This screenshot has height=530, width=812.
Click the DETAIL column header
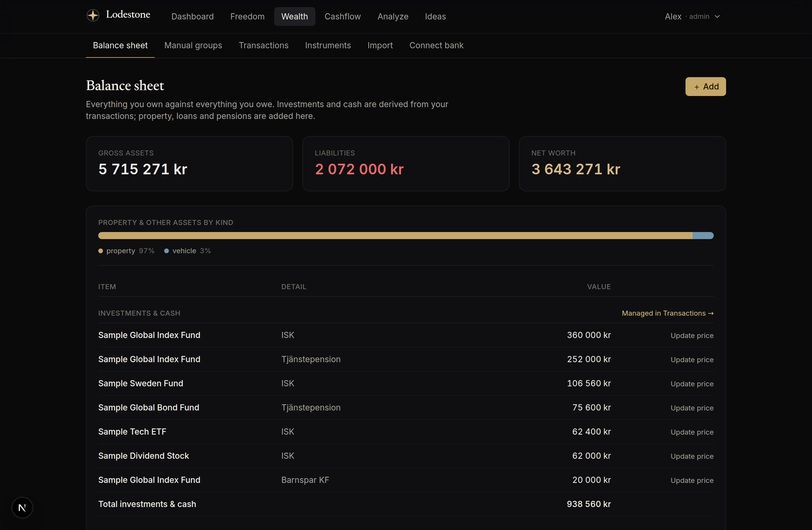point(294,287)
